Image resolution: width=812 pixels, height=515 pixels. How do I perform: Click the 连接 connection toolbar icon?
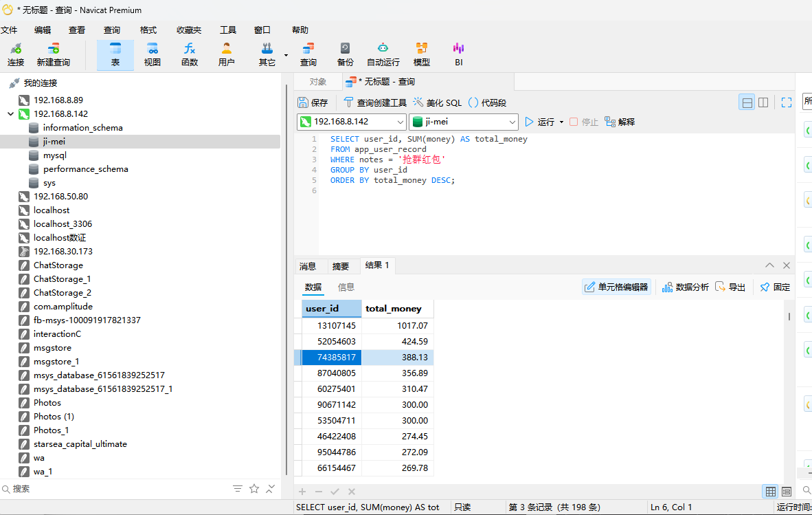point(16,54)
